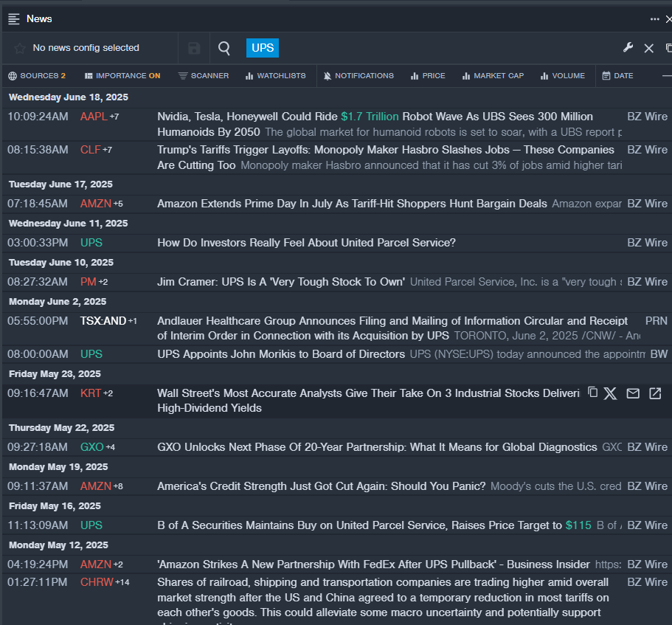Click the save config floppy icon

click(194, 48)
